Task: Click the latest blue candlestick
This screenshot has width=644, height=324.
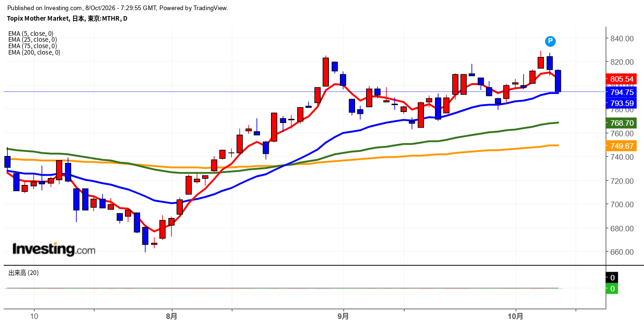Action: tap(558, 81)
